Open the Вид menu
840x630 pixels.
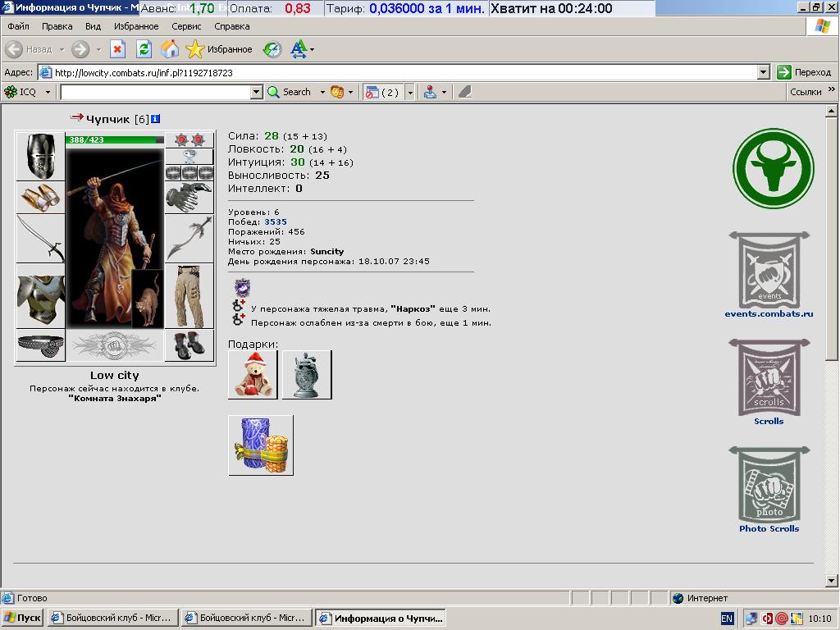[93, 26]
